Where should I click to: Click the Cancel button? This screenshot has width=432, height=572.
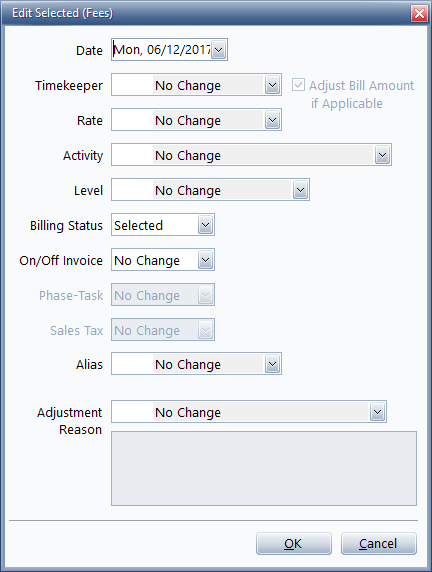point(379,544)
